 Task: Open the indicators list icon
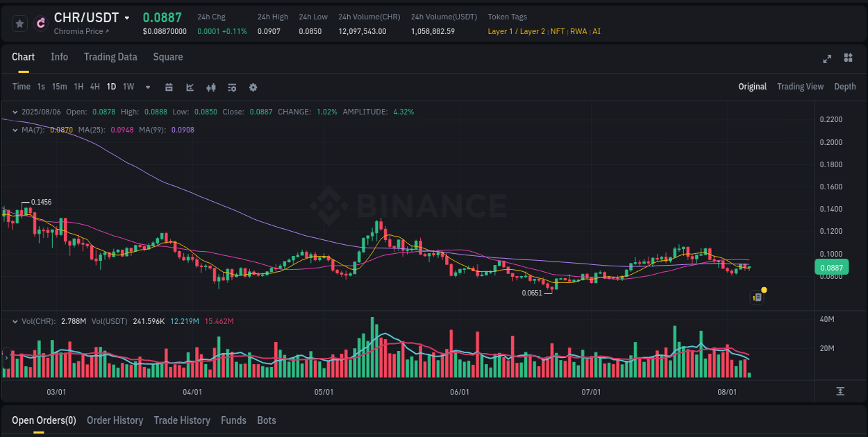click(x=231, y=87)
